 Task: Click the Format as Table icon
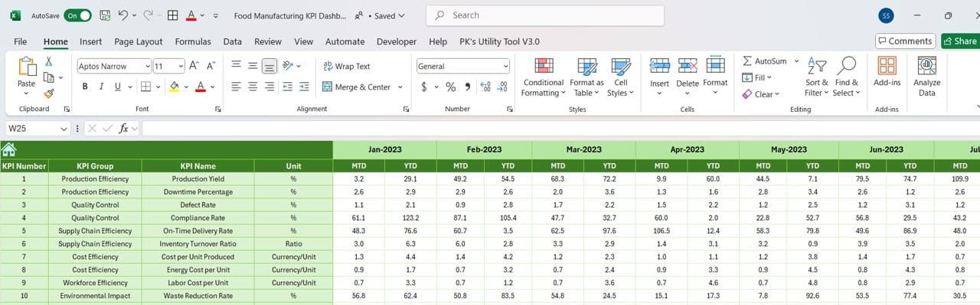point(587,77)
